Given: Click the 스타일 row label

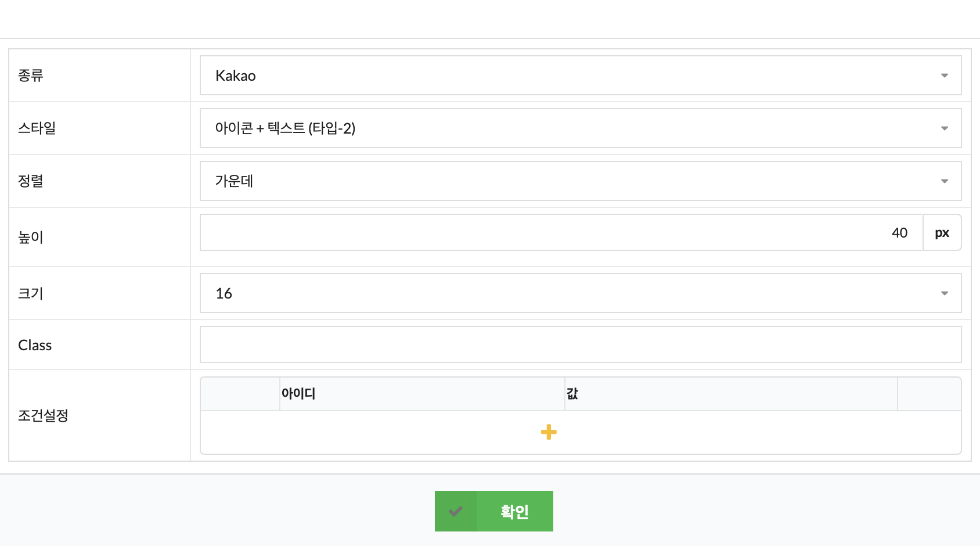Looking at the screenshot, I should tap(37, 128).
